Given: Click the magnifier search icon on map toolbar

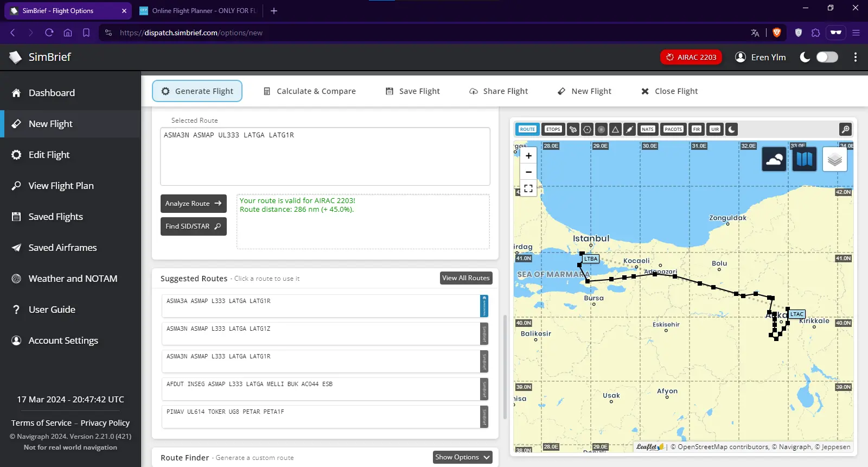Looking at the screenshot, I should 845,129.
